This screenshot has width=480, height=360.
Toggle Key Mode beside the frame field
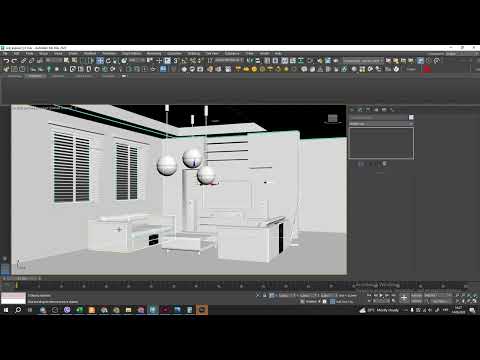pos(369,301)
